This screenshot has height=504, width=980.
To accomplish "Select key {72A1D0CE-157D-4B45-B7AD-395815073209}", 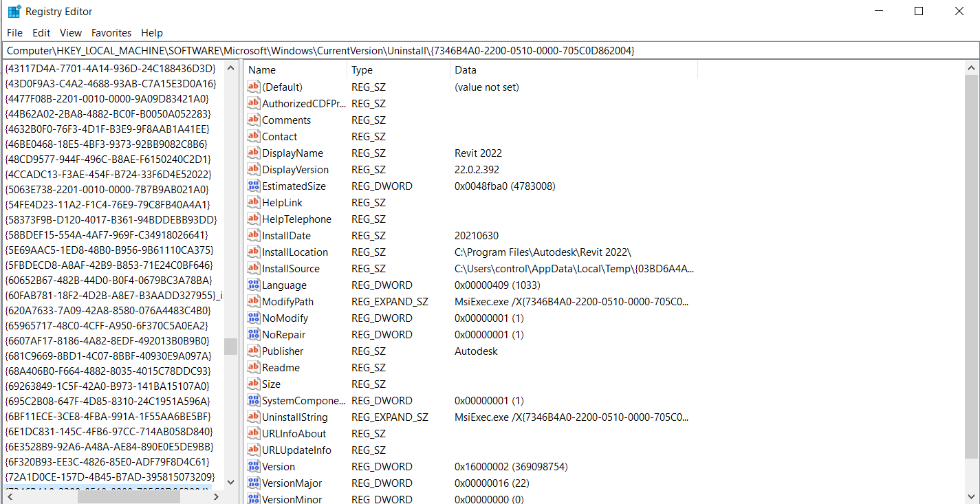I will [x=110, y=477].
